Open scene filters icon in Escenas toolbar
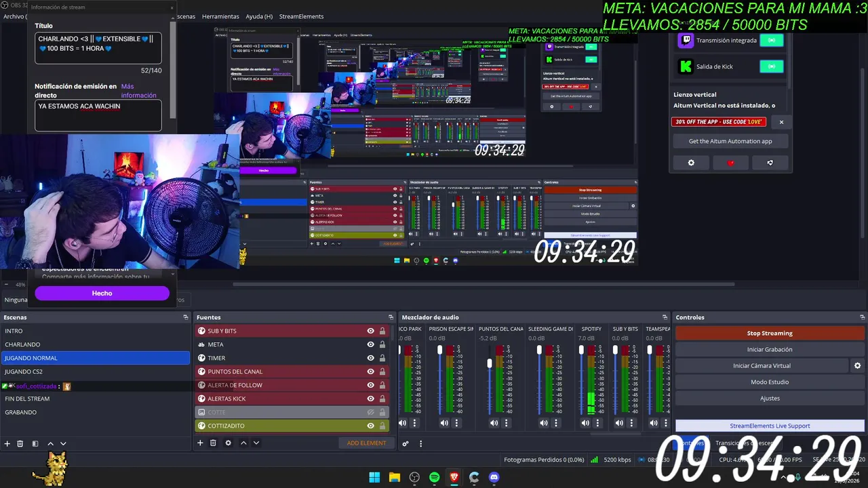This screenshot has height=488, width=868. 35,443
